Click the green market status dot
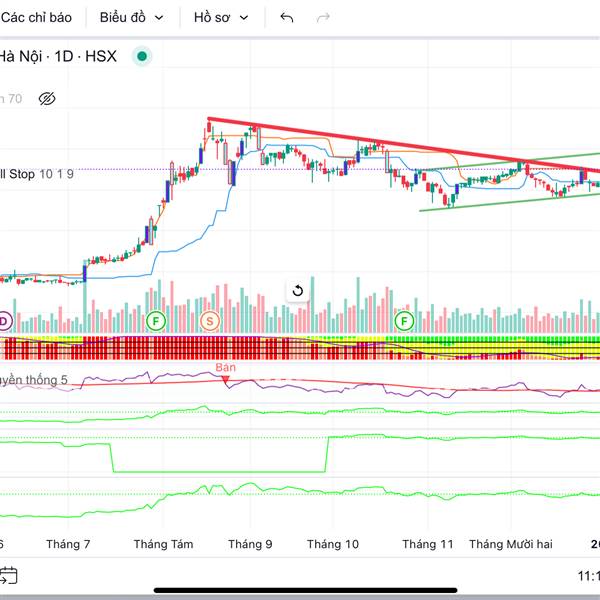This screenshot has width=600, height=600. pyautogui.click(x=142, y=56)
